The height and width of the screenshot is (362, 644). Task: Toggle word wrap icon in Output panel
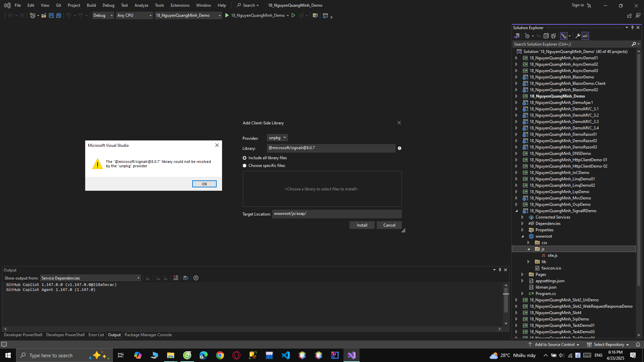(x=186, y=278)
